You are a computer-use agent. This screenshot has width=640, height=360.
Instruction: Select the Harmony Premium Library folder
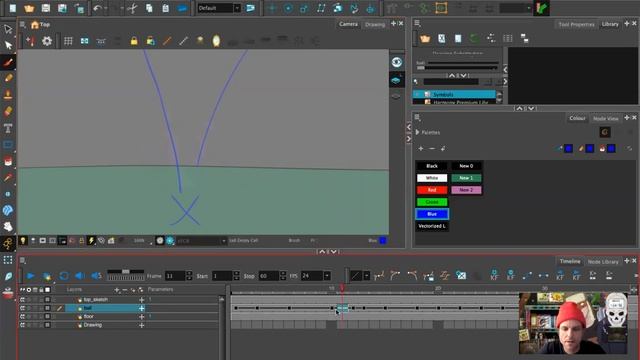(x=455, y=102)
